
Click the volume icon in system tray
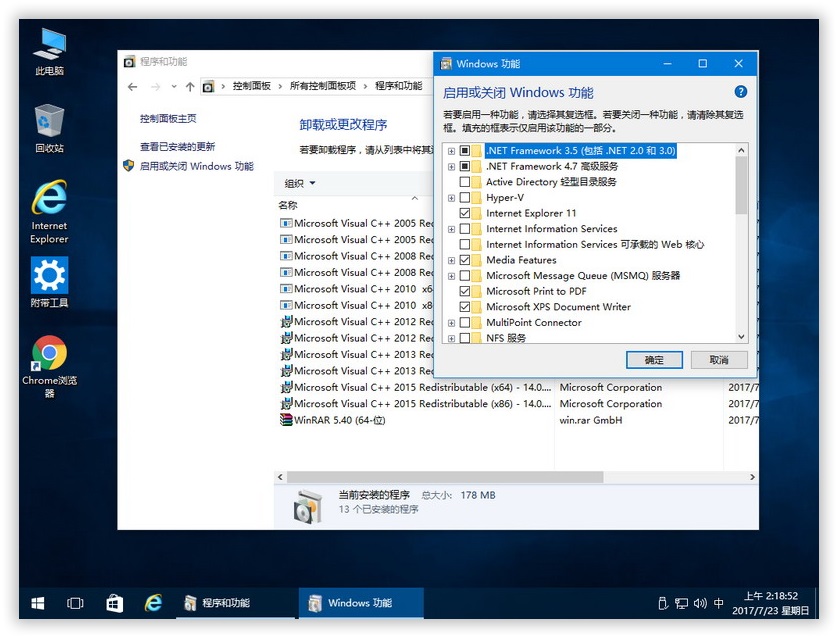pyautogui.click(x=700, y=603)
